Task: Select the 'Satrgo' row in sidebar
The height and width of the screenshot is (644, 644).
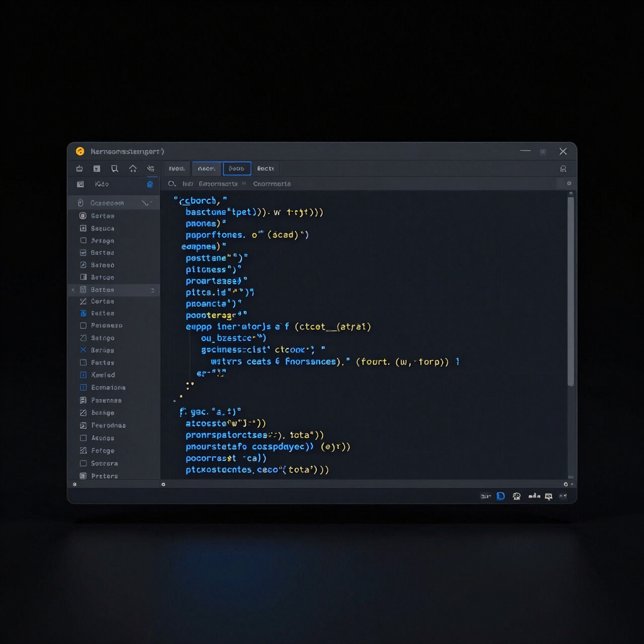Action: point(114,338)
